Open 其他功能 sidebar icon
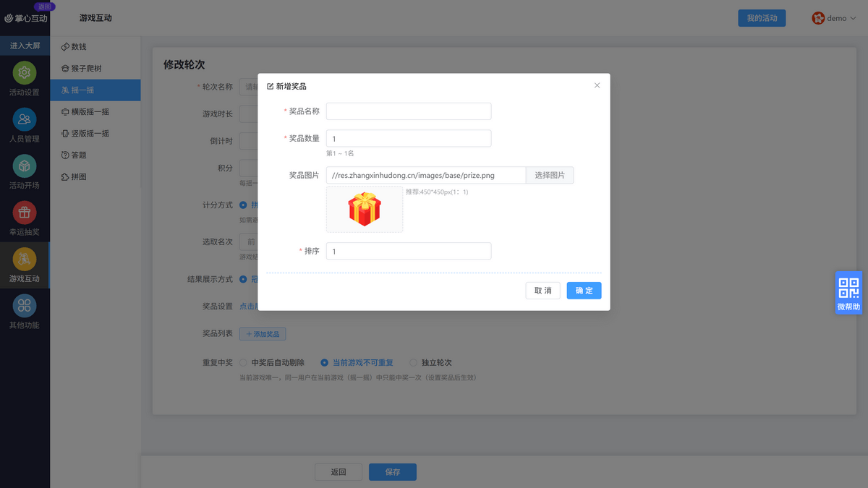This screenshot has width=868, height=488. coord(25,312)
